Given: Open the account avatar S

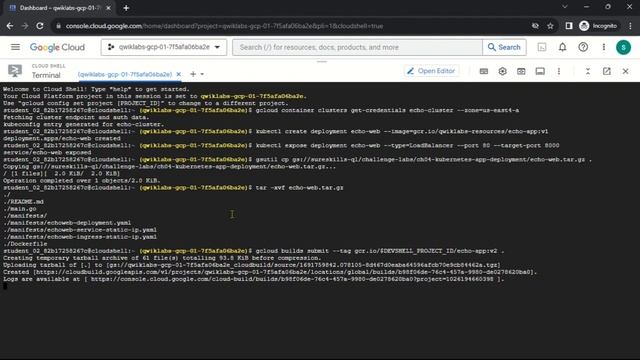Looking at the screenshot, I should (x=623, y=47).
